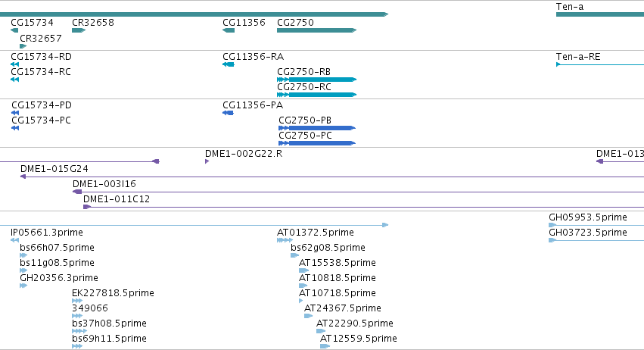This screenshot has width=644, height=350.
Task: Select protein CG15734-PD label
Action: coord(42,105)
